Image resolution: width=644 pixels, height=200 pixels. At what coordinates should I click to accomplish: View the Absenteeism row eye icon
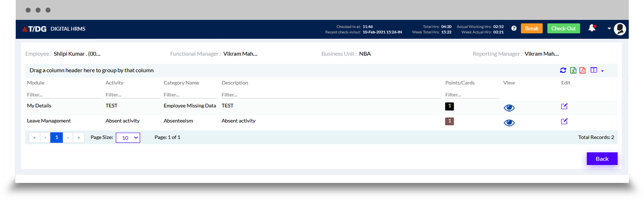click(509, 123)
